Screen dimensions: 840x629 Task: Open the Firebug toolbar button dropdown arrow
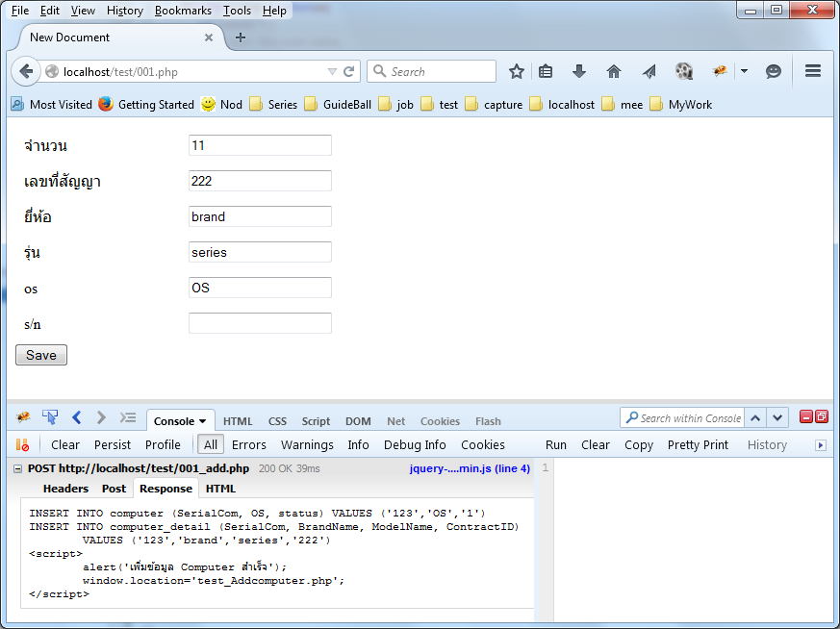(x=744, y=71)
